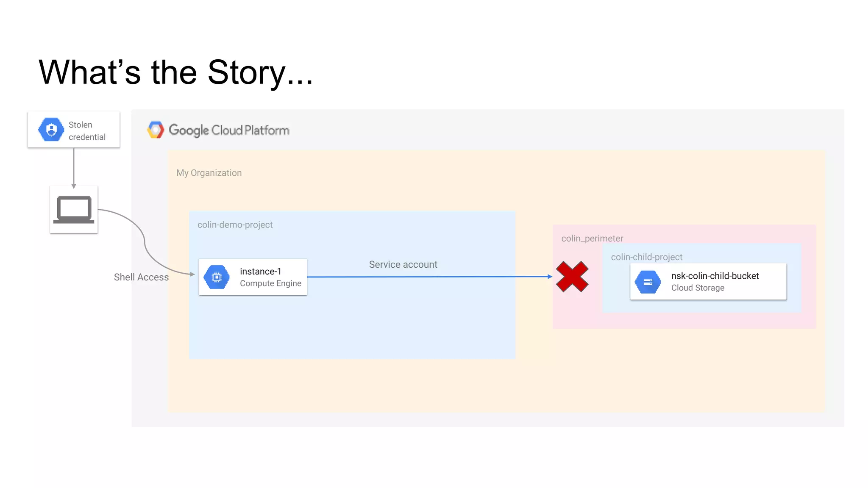Click the Google Cloud Platform hexagon logo
This screenshot has height=488, width=868.
pos(156,130)
